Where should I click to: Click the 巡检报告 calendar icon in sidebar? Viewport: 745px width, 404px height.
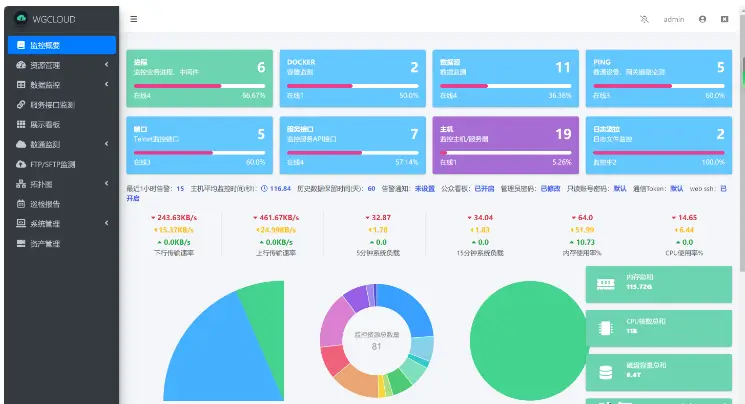[20, 204]
